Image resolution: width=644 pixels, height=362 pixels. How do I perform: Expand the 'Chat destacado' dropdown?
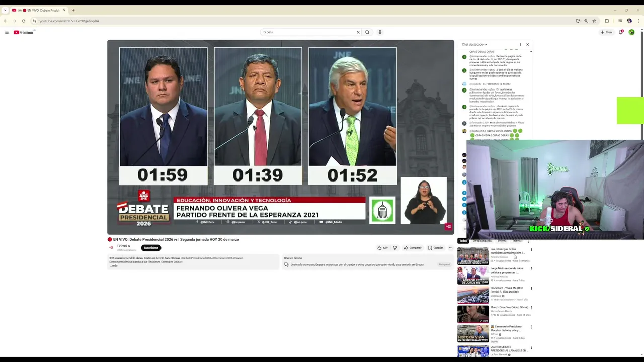point(474,44)
